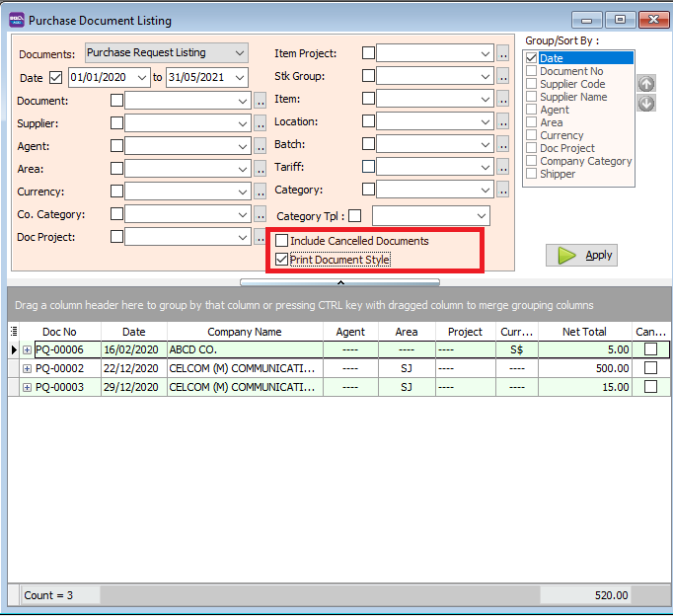This screenshot has width=673, height=616.
Task: Click the move-up arrow icon in Group/Sort
Action: pyautogui.click(x=646, y=85)
